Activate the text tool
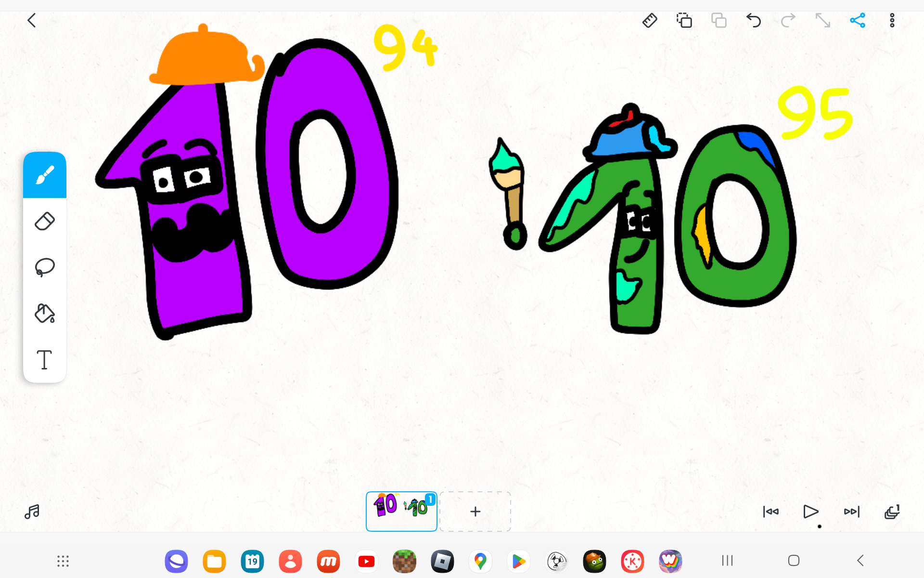 pos(45,360)
